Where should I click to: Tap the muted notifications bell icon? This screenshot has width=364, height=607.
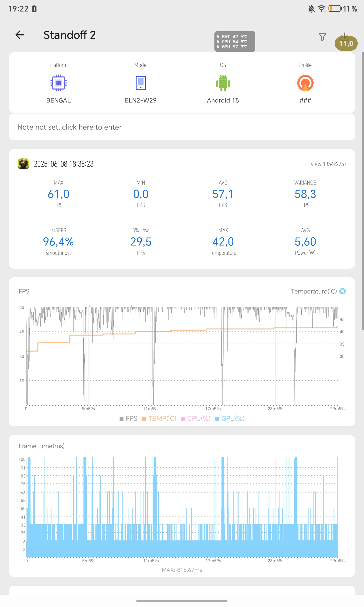[x=311, y=9]
